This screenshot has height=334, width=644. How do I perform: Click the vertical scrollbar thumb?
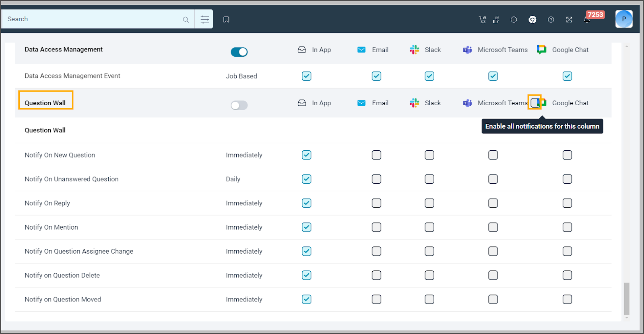click(626, 299)
